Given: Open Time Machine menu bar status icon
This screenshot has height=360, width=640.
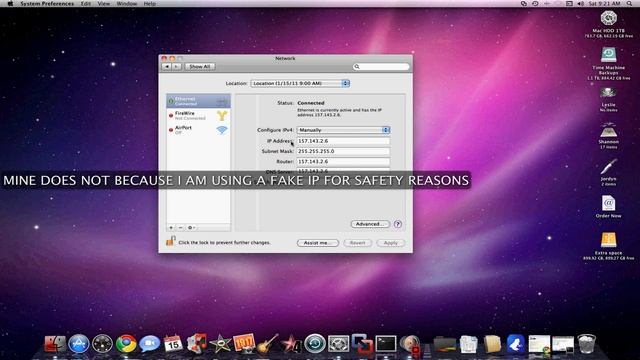Looking at the screenshot, I should coord(535,3).
